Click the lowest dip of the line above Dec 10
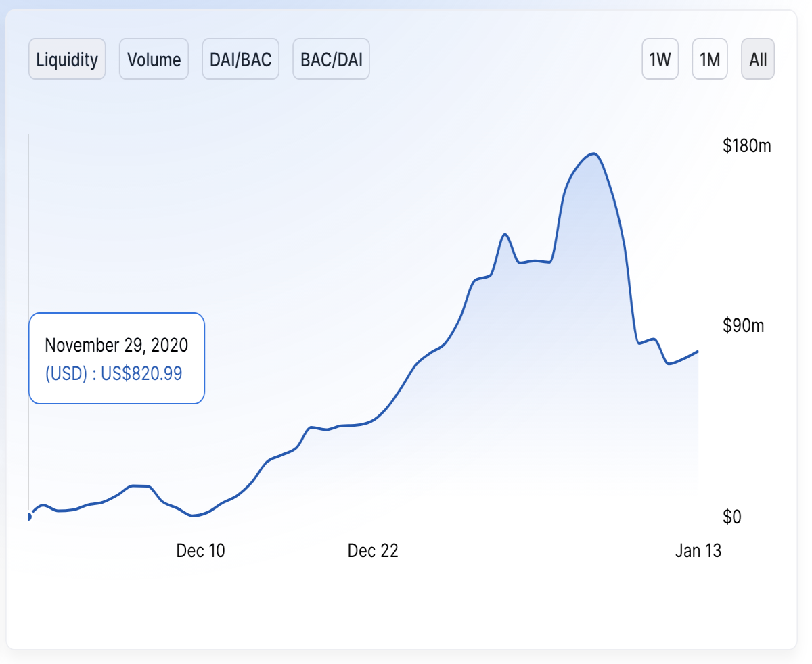Viewport: 812px width, 664px height. click(x=194, y=515)
